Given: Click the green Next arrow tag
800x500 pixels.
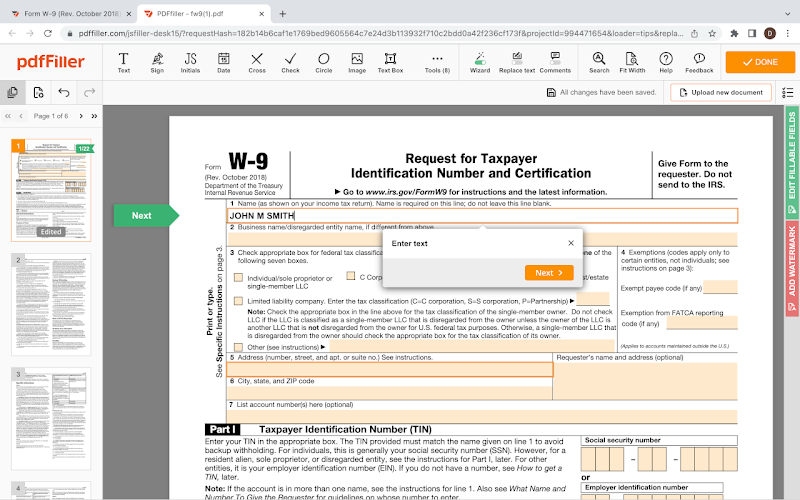Looking at the screenshot, I should point(146,215).
